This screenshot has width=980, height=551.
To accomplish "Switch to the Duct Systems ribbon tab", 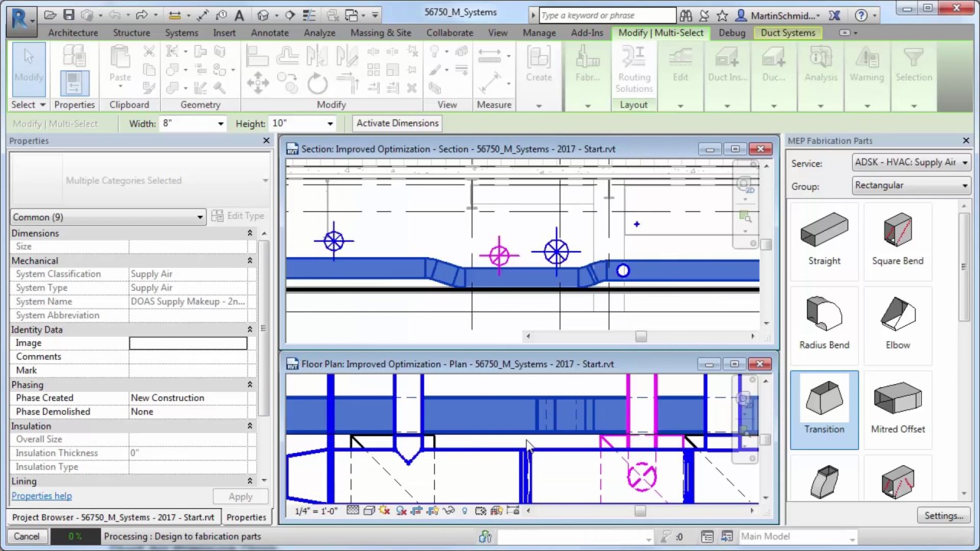I will click(788, 33).
